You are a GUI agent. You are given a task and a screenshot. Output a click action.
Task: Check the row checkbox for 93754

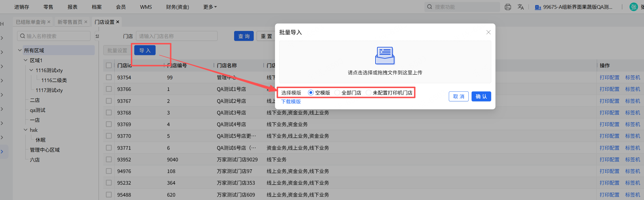click(x=109, y=77)
